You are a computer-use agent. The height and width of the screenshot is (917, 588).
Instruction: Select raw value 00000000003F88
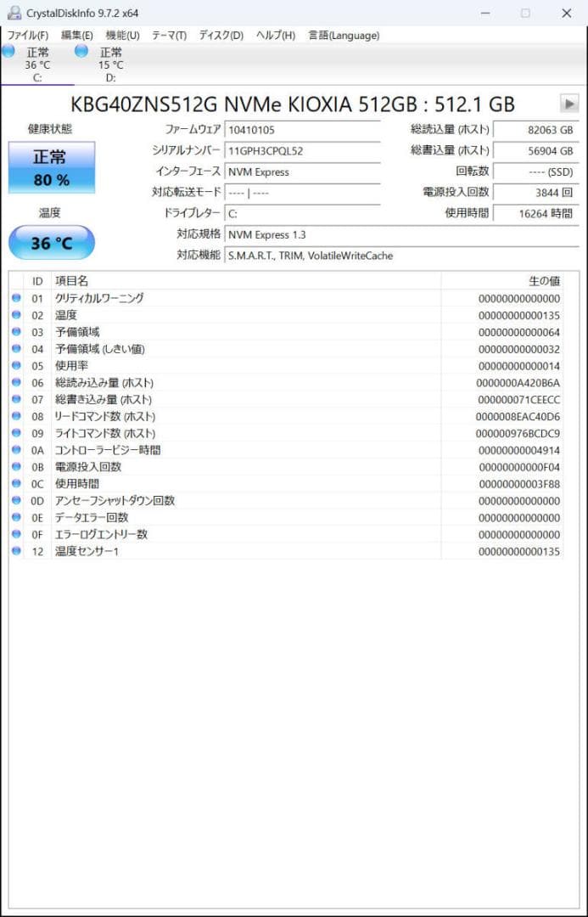[519, 484]
